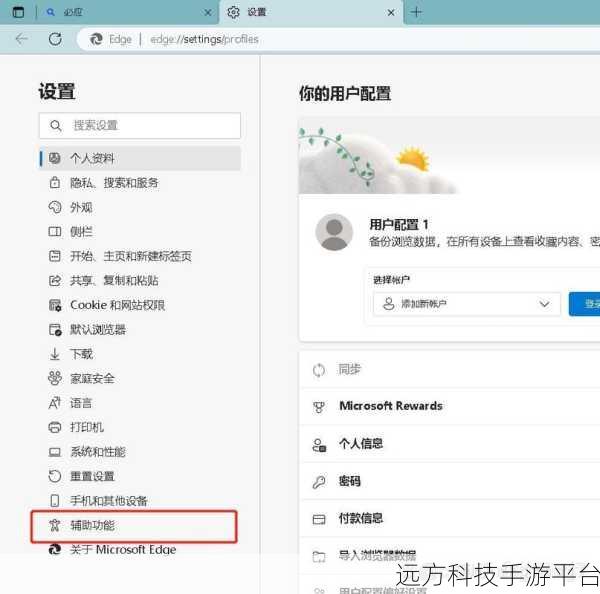
Task: Open 手机和其他设备 settings
Action: (x=140, y=501)
